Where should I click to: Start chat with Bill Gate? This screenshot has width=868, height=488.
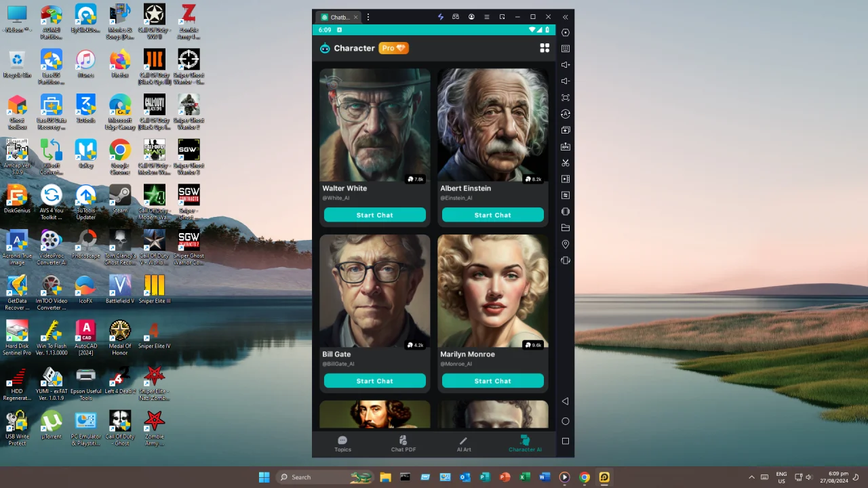click(374, 381)
